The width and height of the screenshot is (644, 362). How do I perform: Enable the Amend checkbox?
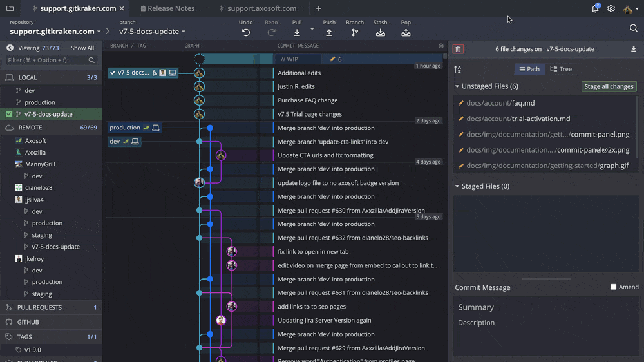click(x=613, y=287)
